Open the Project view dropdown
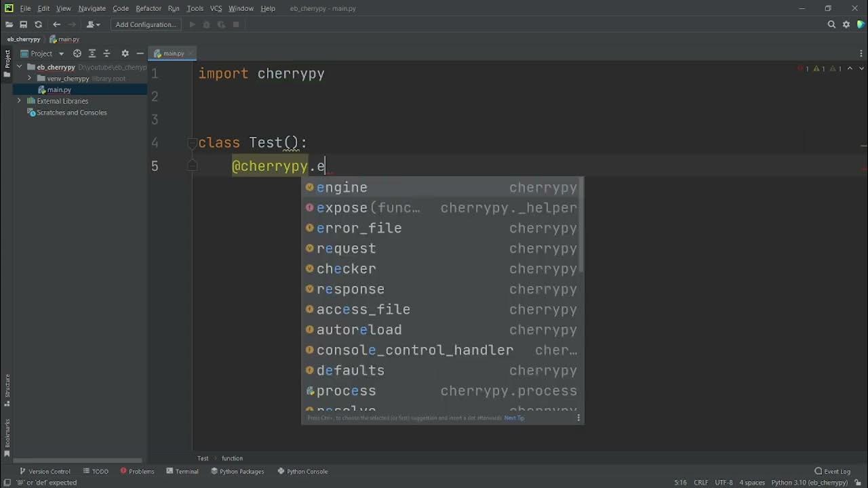 (x=42, y=54)
